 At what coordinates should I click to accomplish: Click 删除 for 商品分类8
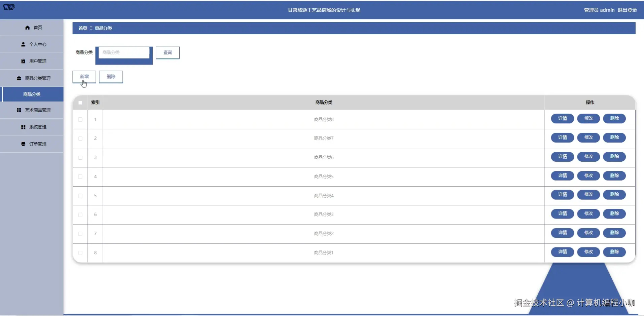click(614, 118)
